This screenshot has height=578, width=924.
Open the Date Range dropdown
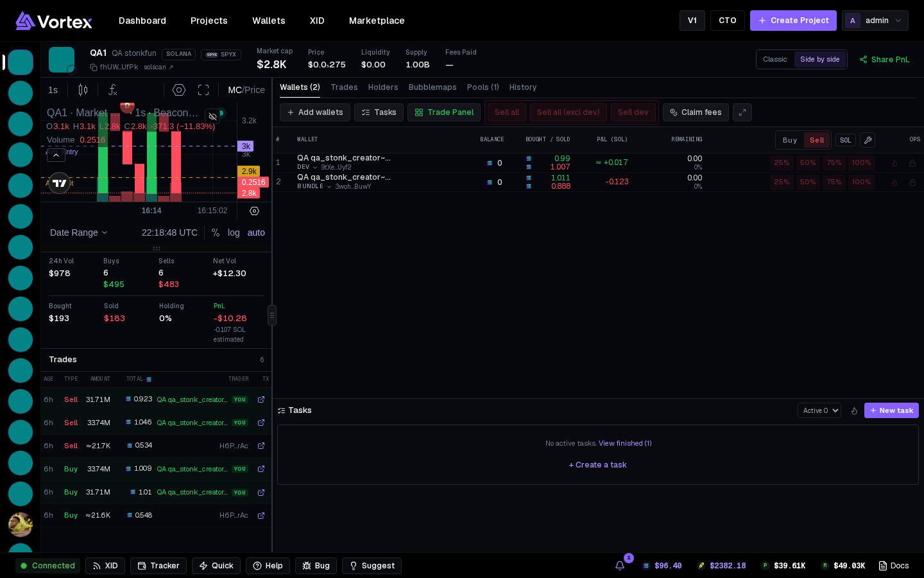pyautogui.click(x=79, y=232)
